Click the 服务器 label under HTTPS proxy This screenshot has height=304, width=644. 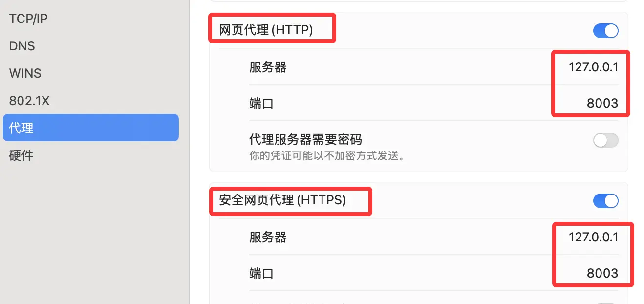click(268, 238)
